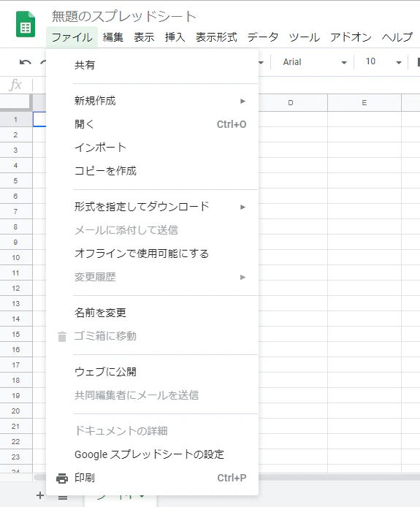420x507 pixels.
Task: Click the select-all corner box
Action: pos(16,102)
